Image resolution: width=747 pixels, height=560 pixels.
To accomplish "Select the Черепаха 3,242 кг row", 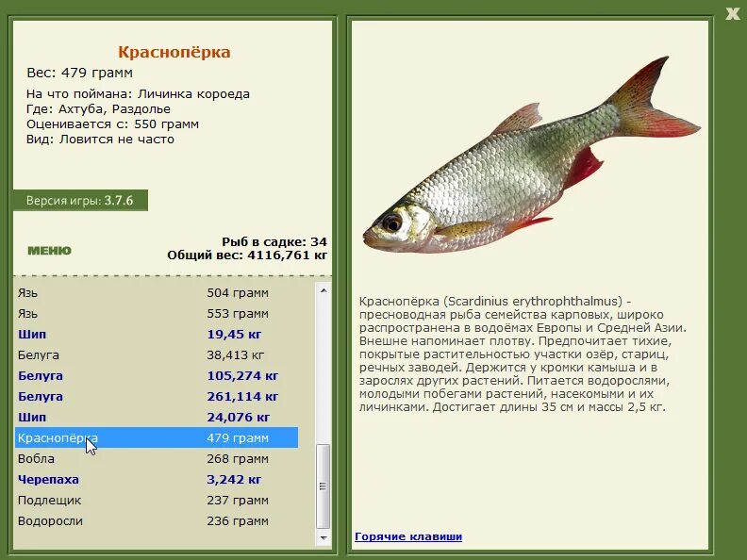I will [x=157, y=480].
